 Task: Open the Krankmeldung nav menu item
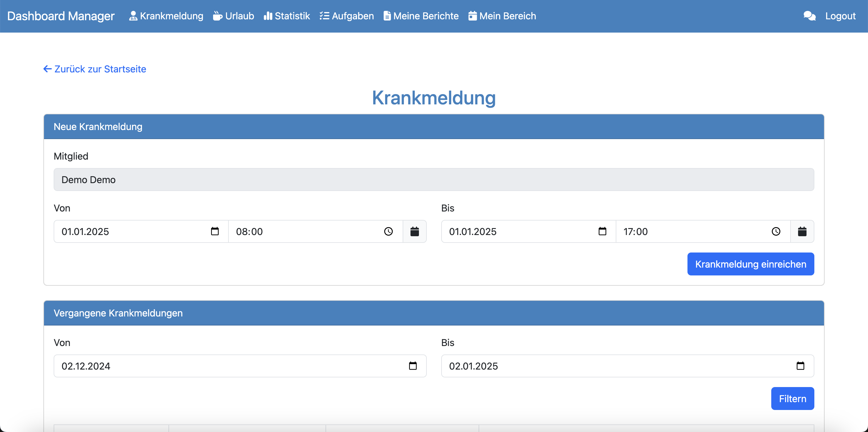pyautogui.click(x=166, y=16)
